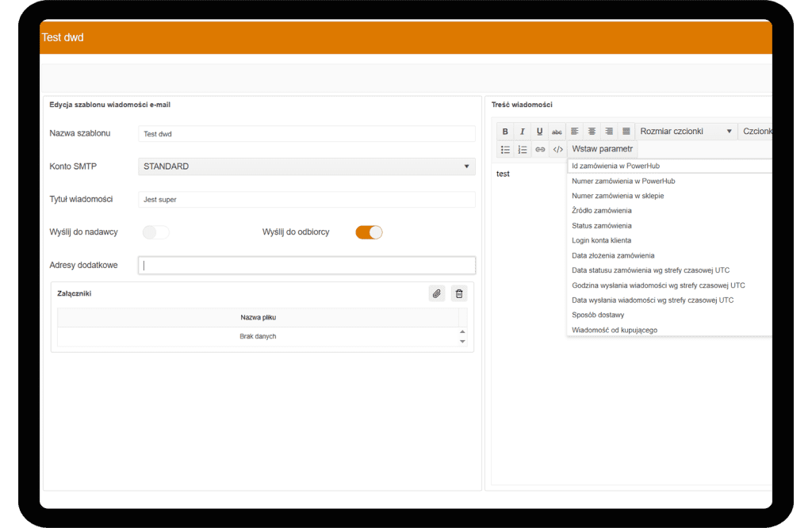812x528 pixels.
Task: Apply italic formatting
Action: pos(522,132)
